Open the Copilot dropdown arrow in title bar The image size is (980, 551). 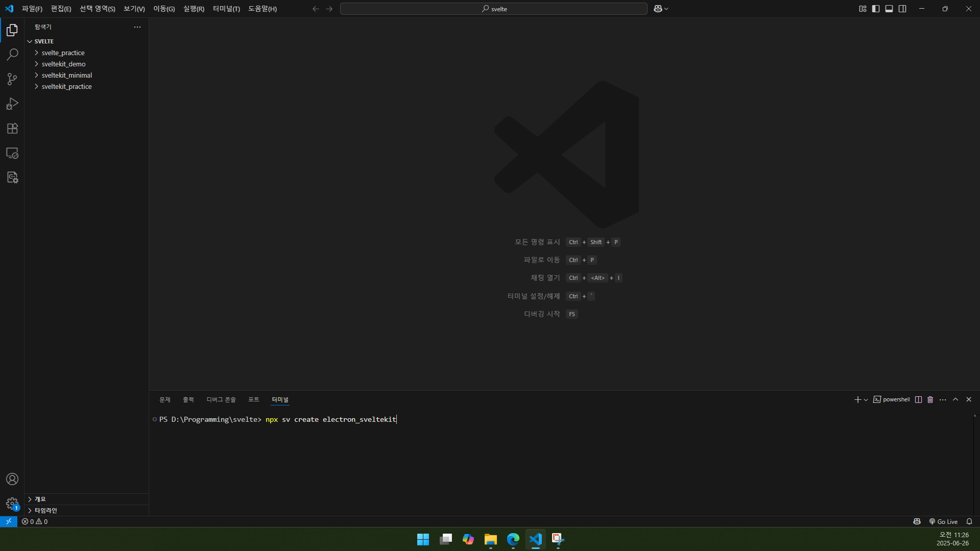pyautogui.click(x=666, y=9)
